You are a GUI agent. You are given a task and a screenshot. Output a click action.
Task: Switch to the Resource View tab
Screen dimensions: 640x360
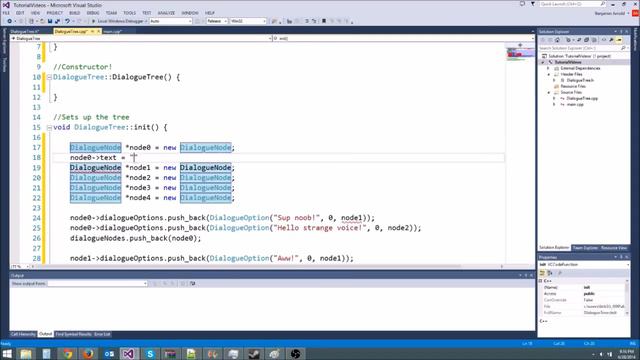[x=614, y=248]
